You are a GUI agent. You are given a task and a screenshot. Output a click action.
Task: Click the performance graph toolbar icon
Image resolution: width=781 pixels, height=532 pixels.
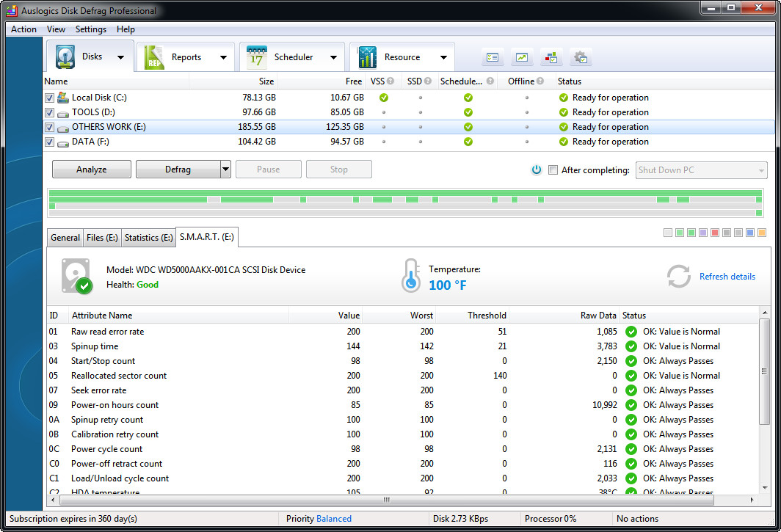pyautogui.click(x=521, y=58)
